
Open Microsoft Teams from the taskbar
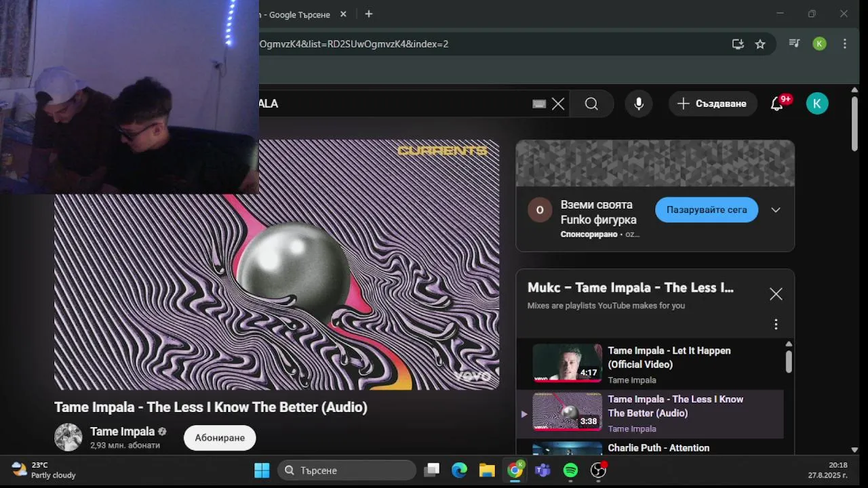(542, 470)
